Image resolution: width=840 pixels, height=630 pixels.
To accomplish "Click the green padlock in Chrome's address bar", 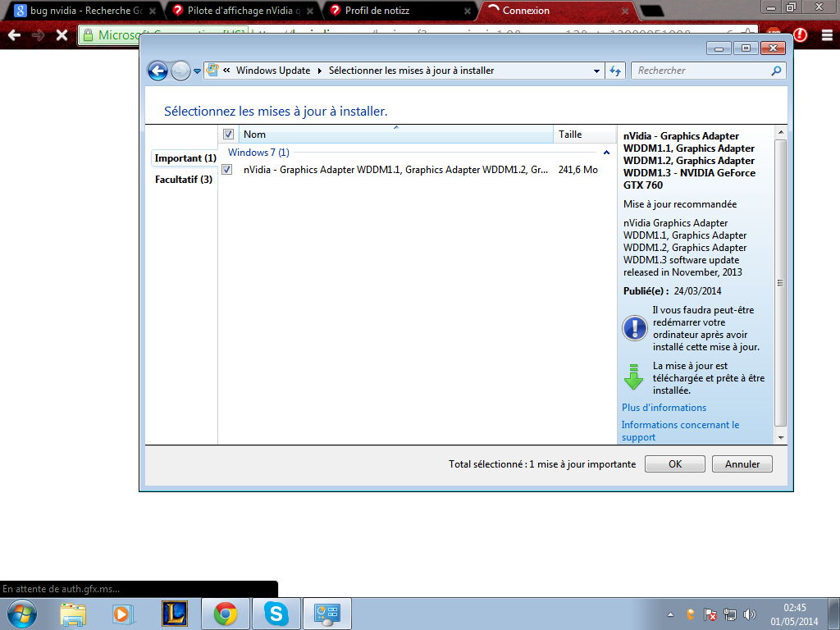I will pyautogui.click(x=88, y=35).
